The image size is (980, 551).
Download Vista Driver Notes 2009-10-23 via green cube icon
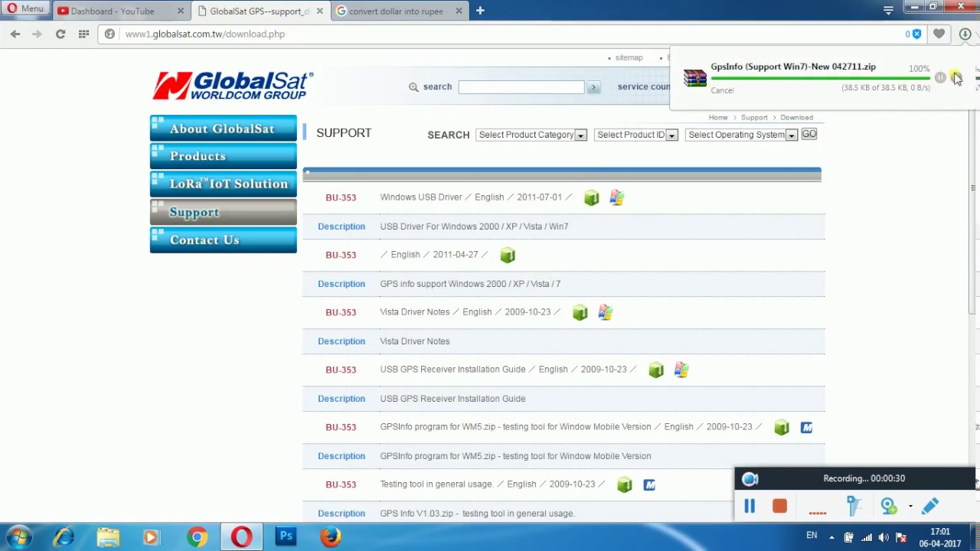[x=580, y=313]
